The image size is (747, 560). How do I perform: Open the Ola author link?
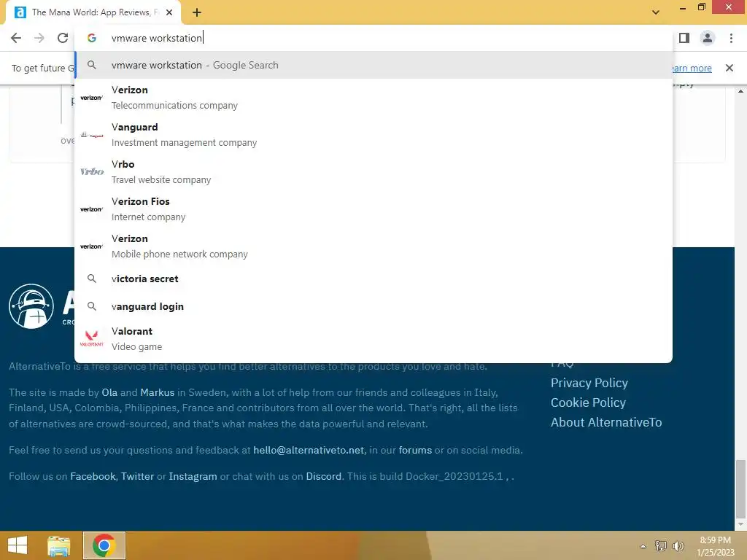pos(109,392)
